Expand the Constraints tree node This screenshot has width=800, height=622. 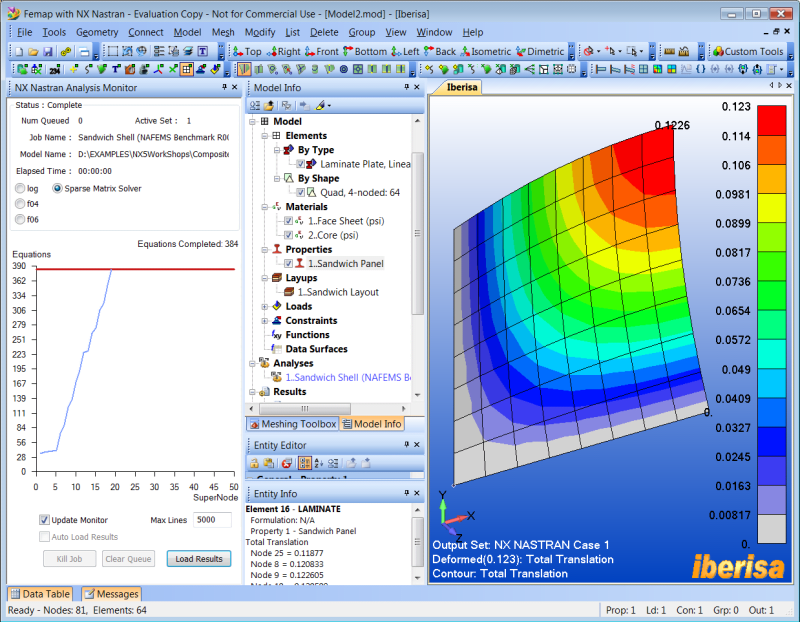click(x=264, y=321)
